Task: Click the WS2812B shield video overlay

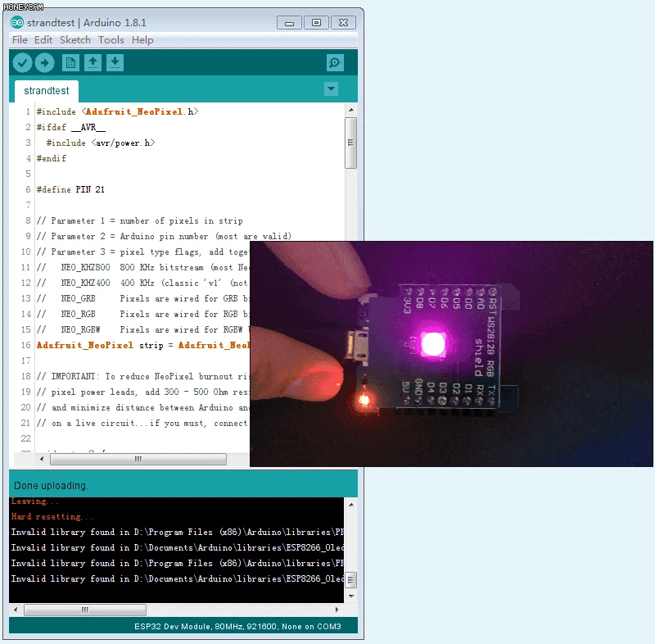Action: 452,354
